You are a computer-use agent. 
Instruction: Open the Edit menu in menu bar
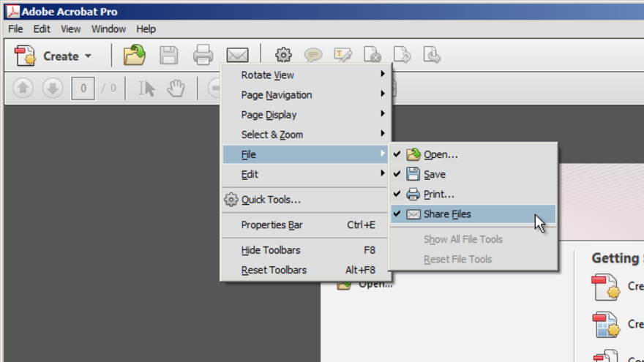[x=42, y=29]
